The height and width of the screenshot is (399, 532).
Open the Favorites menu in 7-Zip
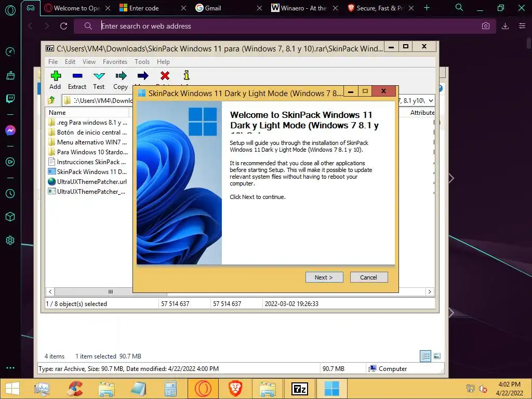coord(115,62)
